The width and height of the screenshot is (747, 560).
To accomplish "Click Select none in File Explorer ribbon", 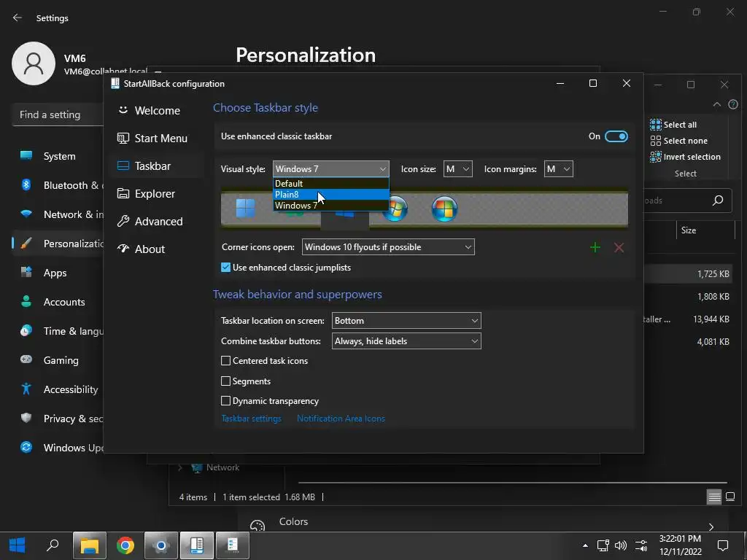I will pyautogui.click(x=678, y=141).
